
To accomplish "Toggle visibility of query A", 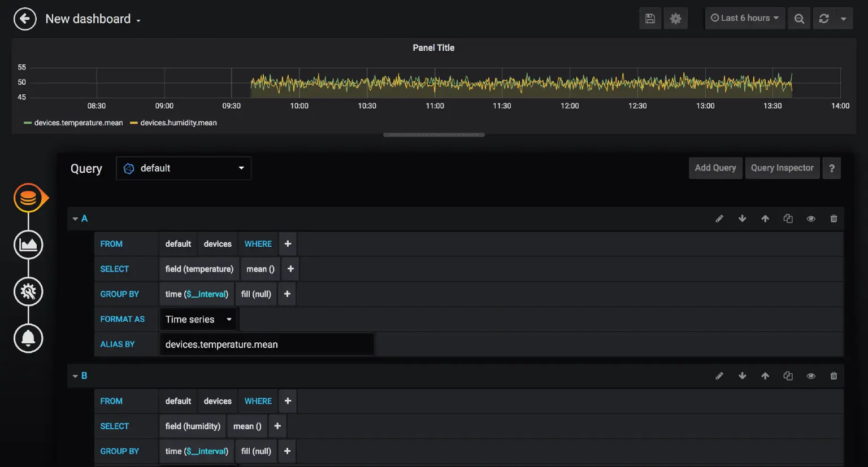I will 811,219.
